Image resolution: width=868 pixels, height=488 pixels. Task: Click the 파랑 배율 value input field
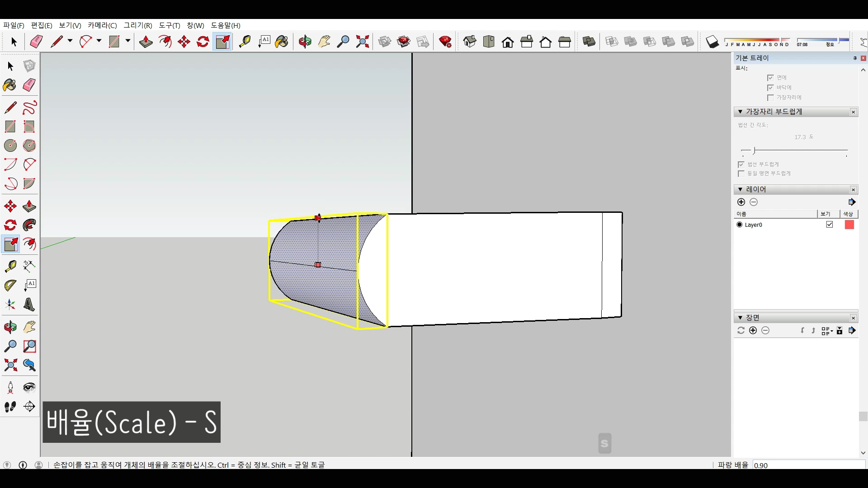(807, 465)
